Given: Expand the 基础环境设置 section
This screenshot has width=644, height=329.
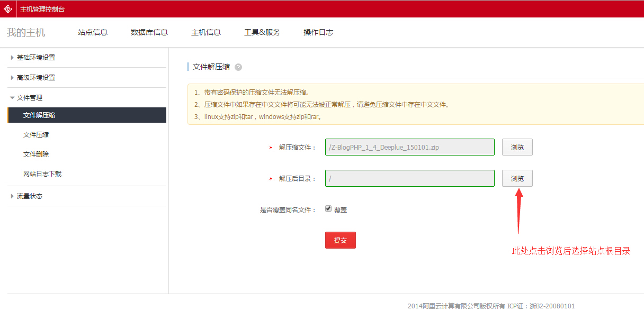Looking at the screenshot, I should [35, 58].
